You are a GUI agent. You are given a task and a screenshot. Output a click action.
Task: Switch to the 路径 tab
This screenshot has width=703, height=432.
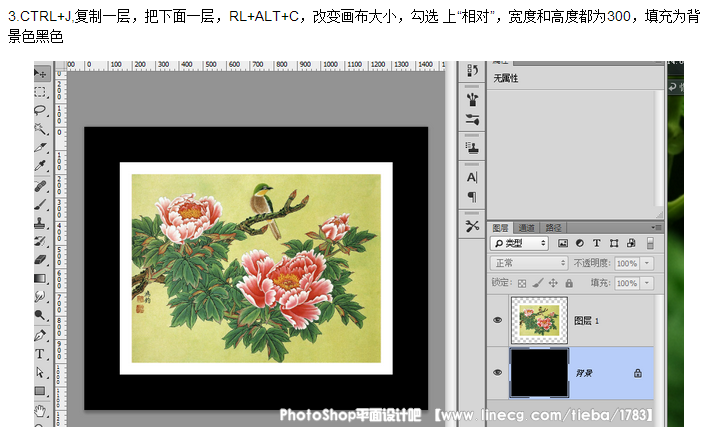(x=553, y=228)
